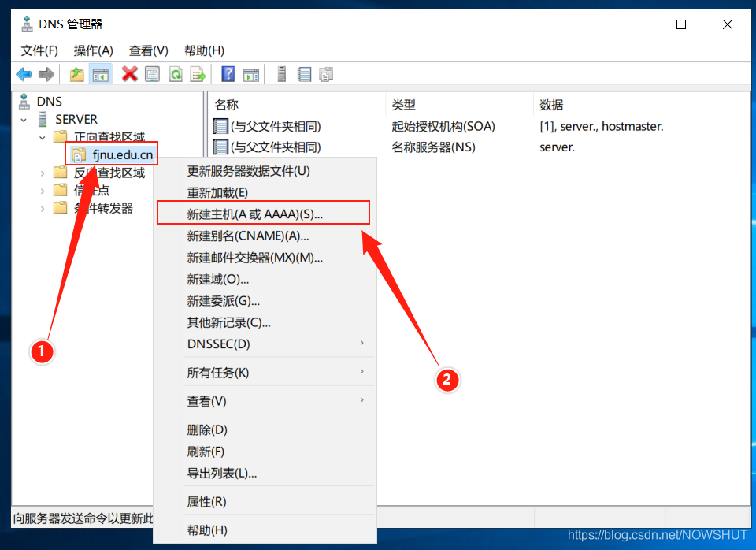Minimize the DNS 管理器 window
This screenshot has height=550, width=756.
[636, 24]
